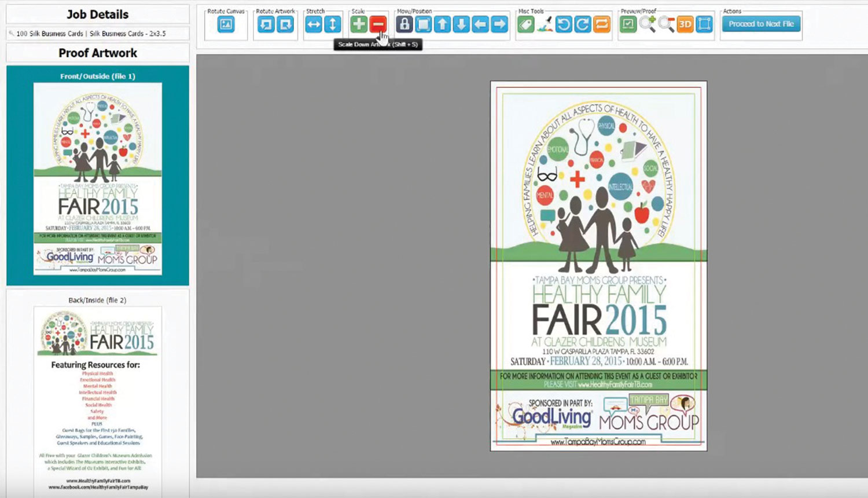
Task: Move artwork up with arrow button
Action: [x=443, y=24]
